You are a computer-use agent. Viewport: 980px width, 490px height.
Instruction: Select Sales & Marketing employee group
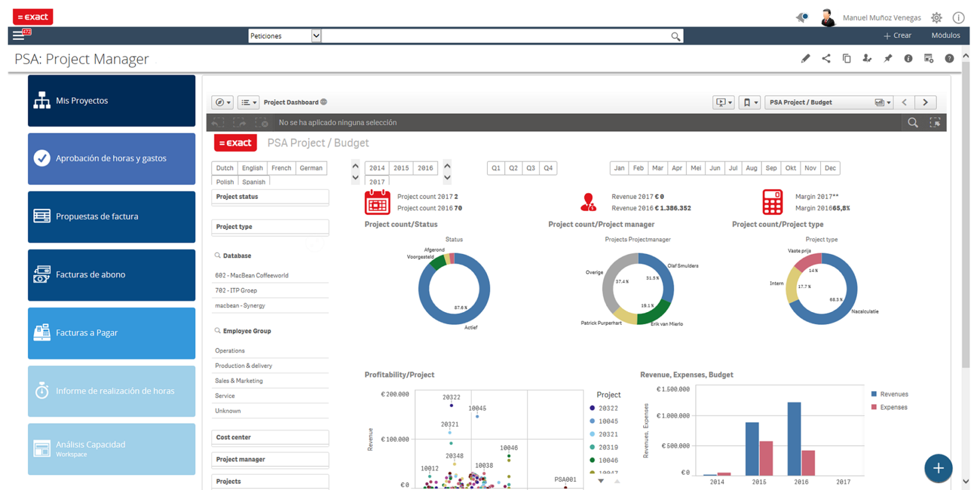point(270,381)
